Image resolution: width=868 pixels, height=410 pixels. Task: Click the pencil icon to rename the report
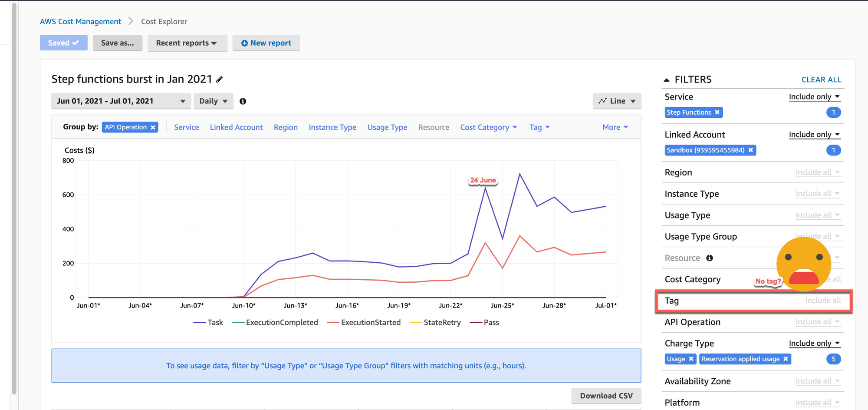coord(220,79)
